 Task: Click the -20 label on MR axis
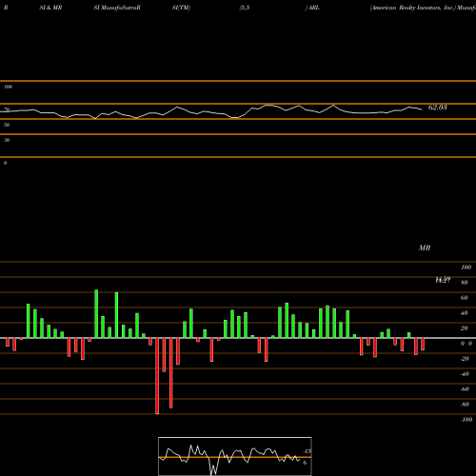coord(465,359)
